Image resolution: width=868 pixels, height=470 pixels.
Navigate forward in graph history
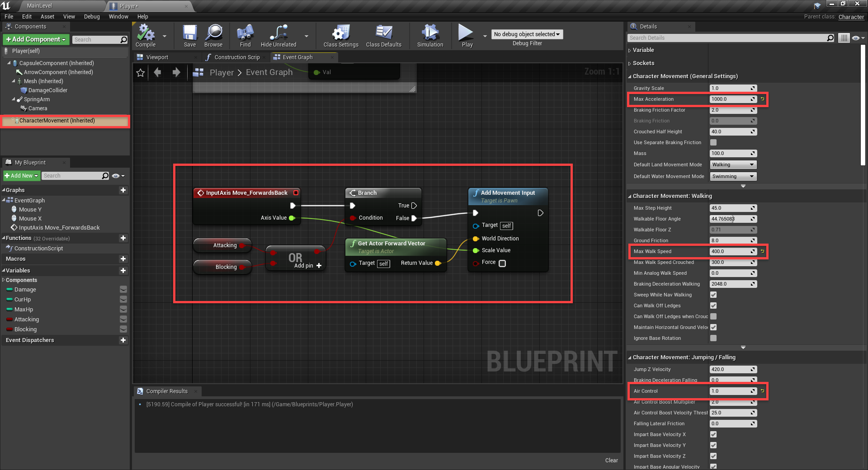tap(176, 72)
